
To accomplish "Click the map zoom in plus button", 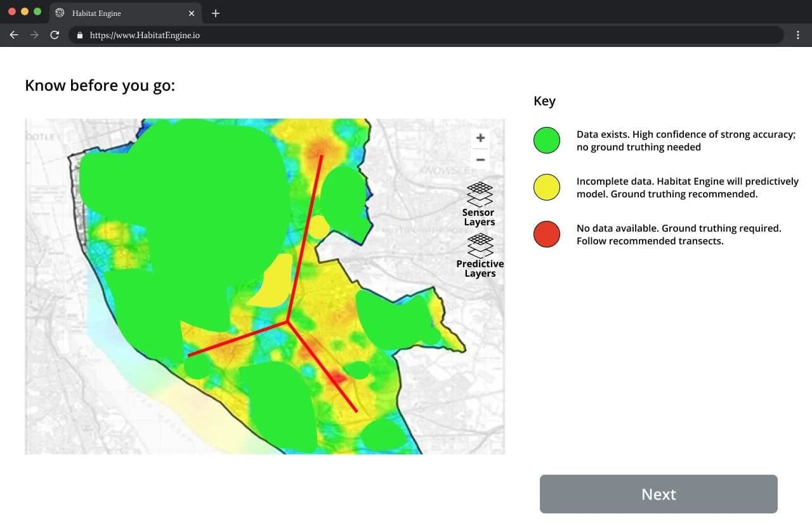I will pyautogui.click(x=480, y=138).
